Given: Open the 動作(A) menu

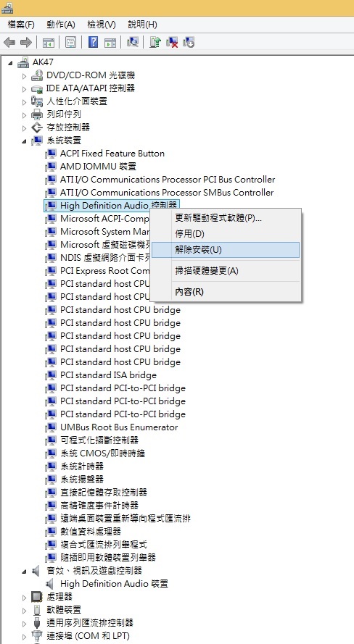Looking at the screenshot, I should [x=61, y=25].
